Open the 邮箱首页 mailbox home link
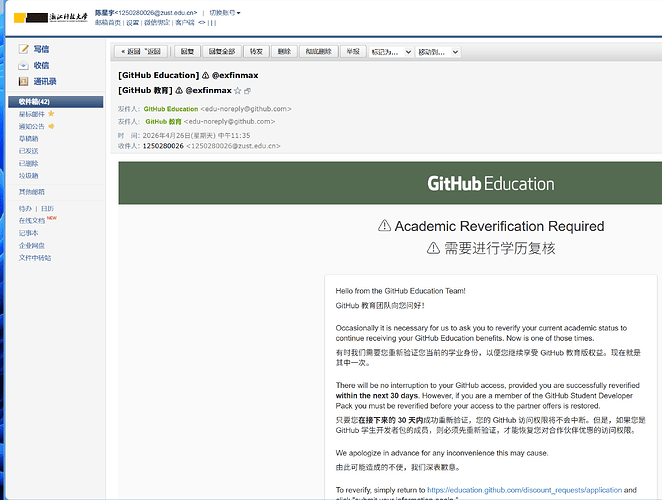 pos(108,23)
